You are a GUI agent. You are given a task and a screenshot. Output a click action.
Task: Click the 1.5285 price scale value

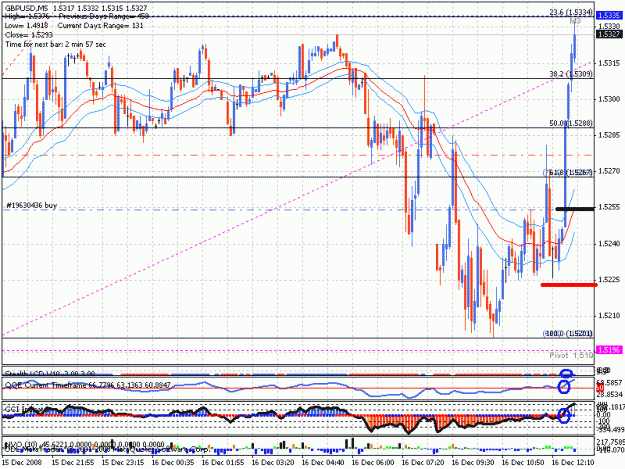(x=609, y=135)
